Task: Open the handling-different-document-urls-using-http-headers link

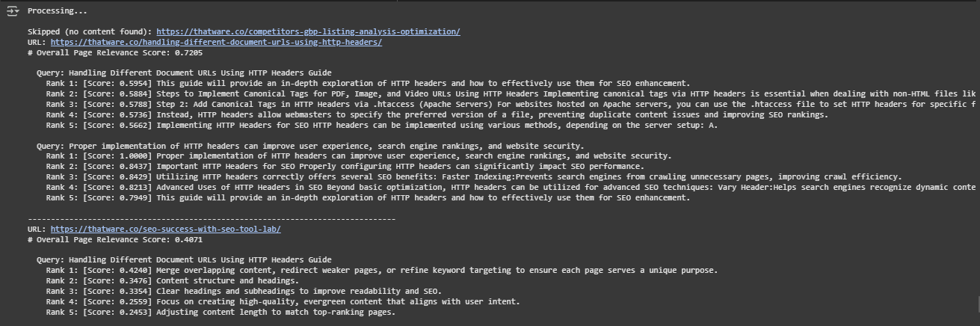Action: 216,42
